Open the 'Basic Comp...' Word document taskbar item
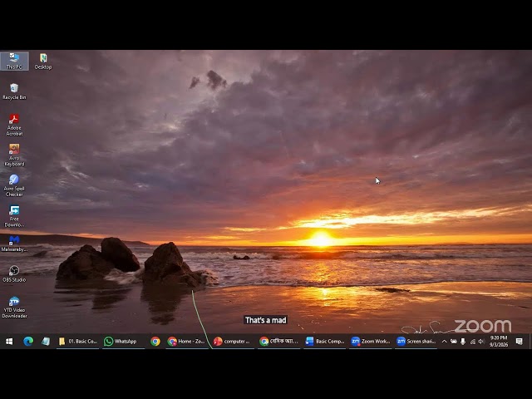 325,342
